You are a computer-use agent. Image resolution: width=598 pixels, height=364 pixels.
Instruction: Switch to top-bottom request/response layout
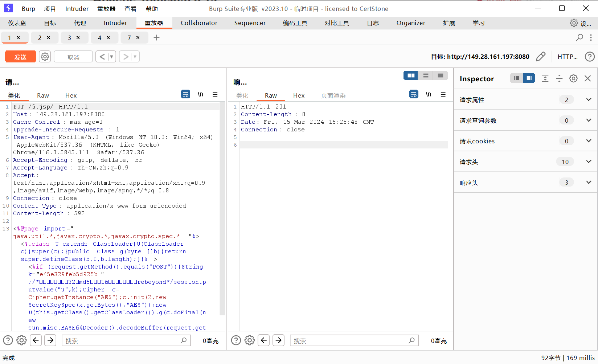[426, 75]
